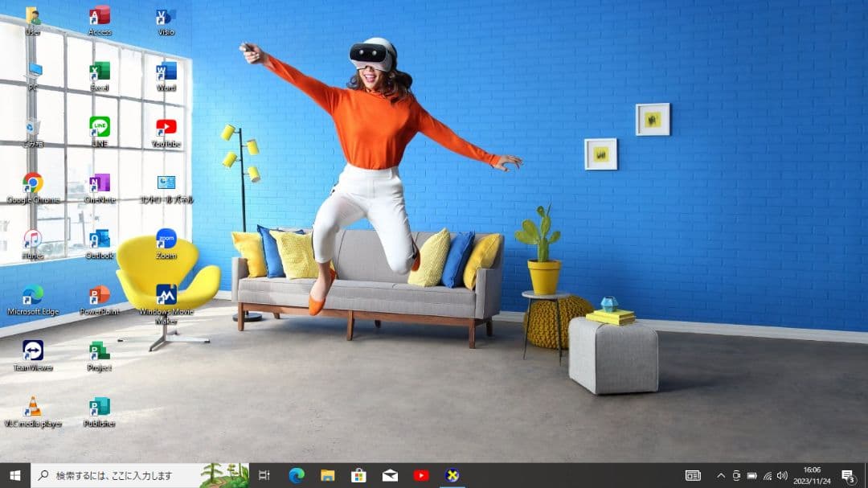Launch PowerPoint using its desktop icon
The image size is (868, 488).
tap(98, 296)
